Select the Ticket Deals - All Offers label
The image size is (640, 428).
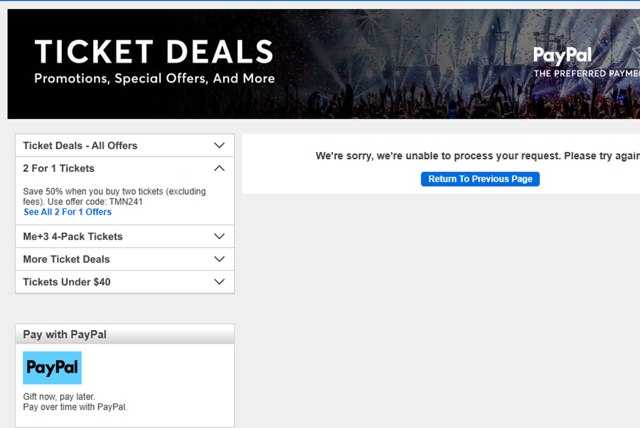pyautogui.click(x=80, y=145)
